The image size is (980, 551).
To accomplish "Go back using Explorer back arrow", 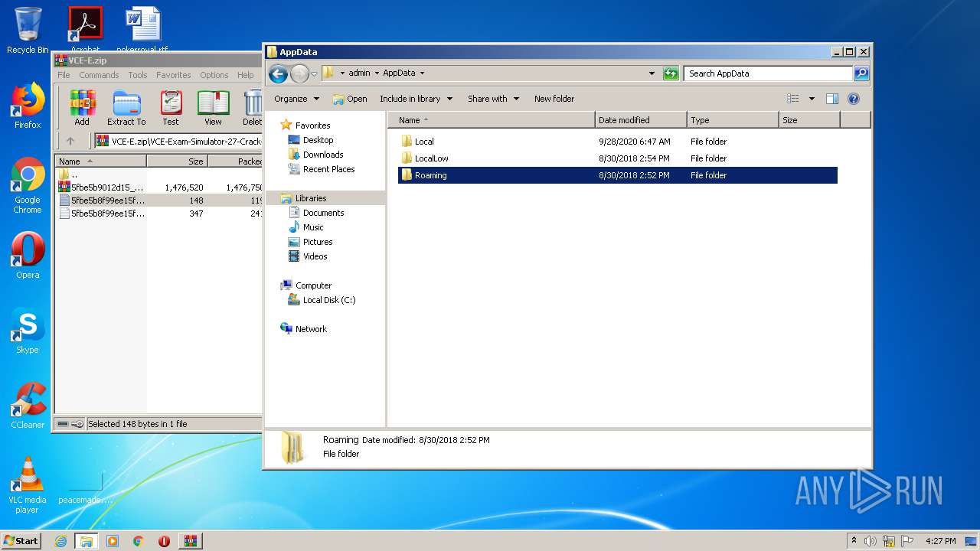I will (x=278, y=73).
